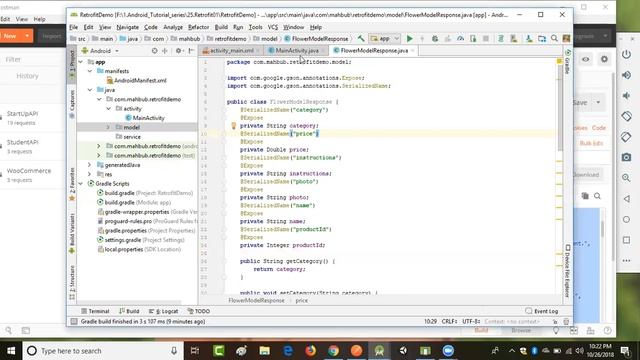Open Project Structure icon in toolbar

[542, 39]
